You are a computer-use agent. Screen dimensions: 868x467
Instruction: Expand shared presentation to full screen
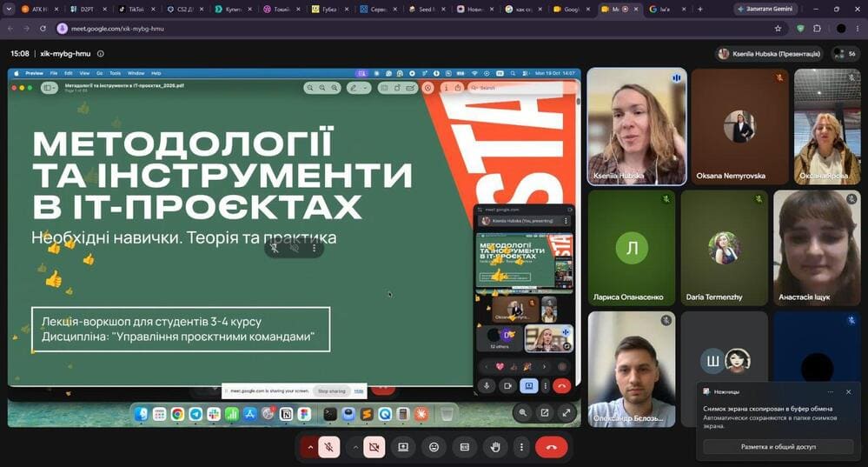[x=567, y=413]
